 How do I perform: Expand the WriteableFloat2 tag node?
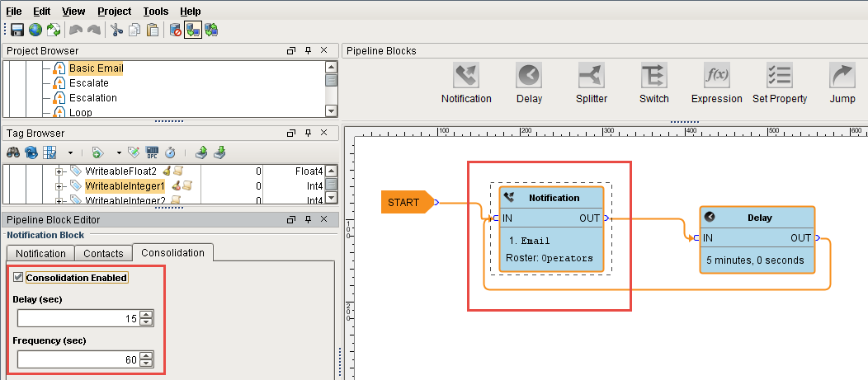click(59, 171)
